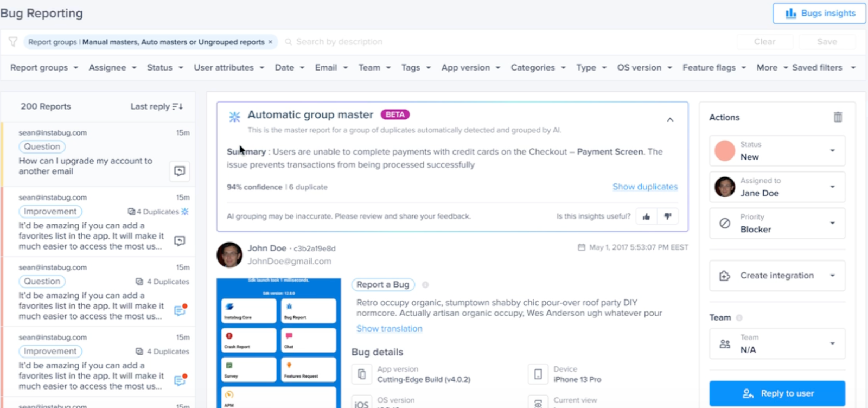
Task: Reply to user
Action: coord(777,393)
